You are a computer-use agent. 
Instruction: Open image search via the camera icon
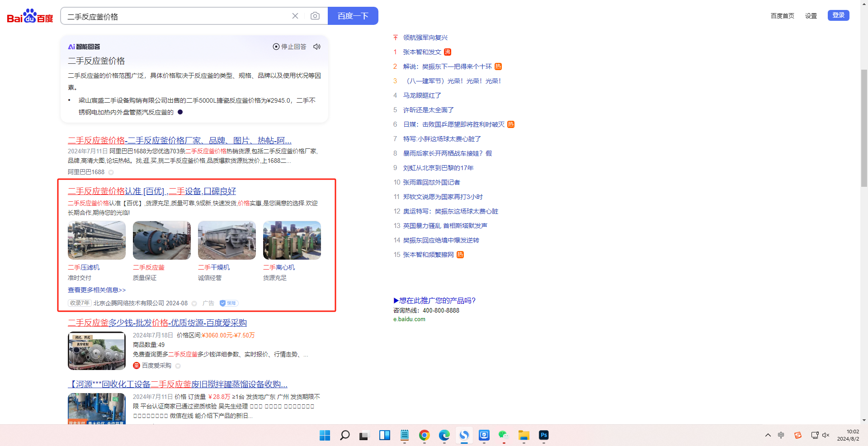(x=315, y=16)
